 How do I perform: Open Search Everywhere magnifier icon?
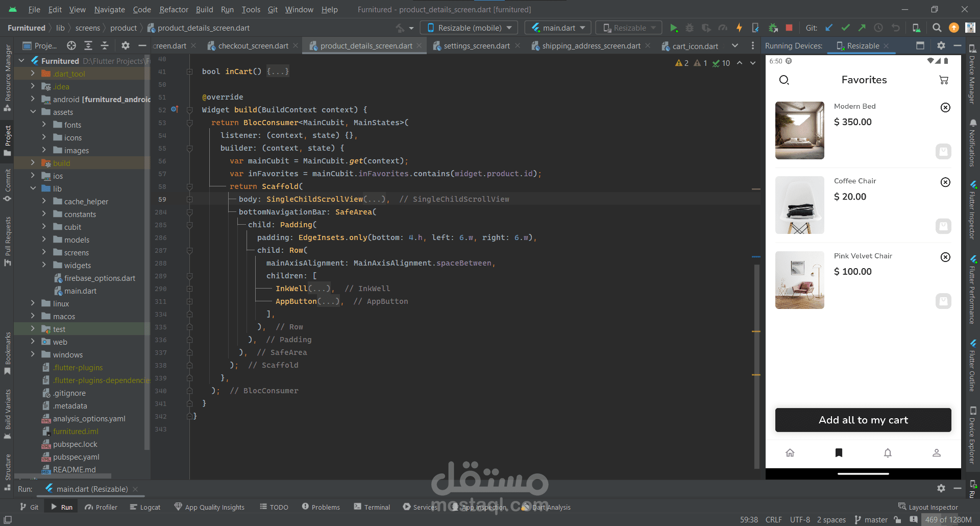coord(937,28)
